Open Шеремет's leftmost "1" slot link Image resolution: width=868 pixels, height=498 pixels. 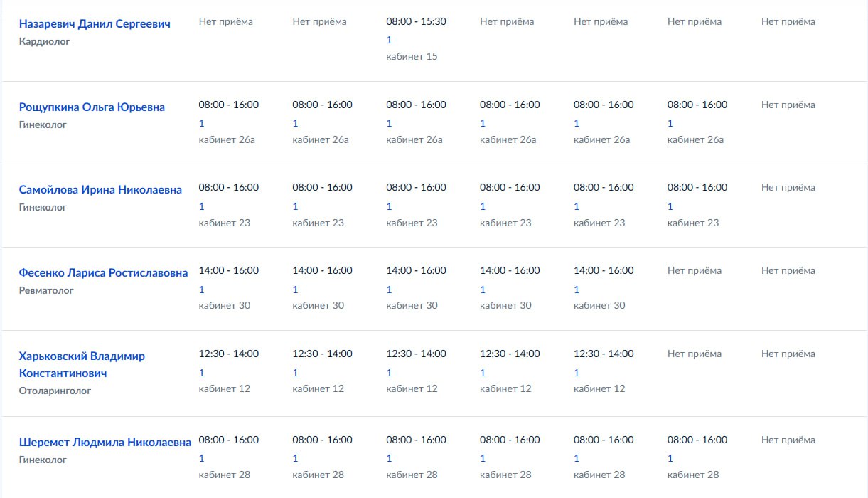click(x=201, y=458)
